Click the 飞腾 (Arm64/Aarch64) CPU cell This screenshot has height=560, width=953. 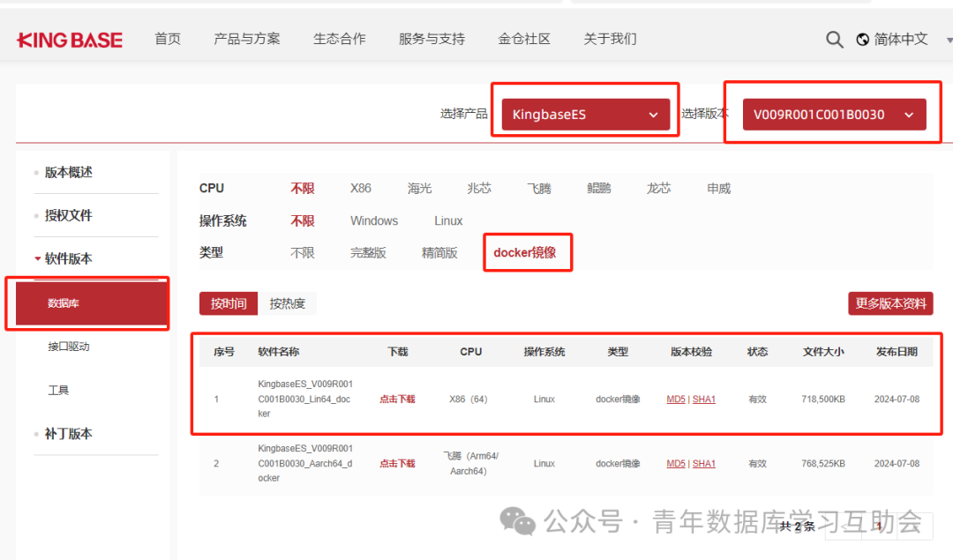(471, 463)
